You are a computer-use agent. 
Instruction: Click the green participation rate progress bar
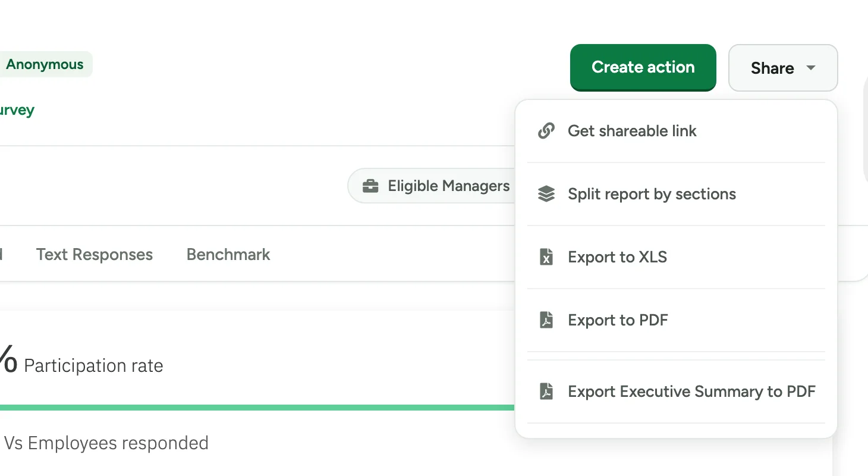click(257, 408)
